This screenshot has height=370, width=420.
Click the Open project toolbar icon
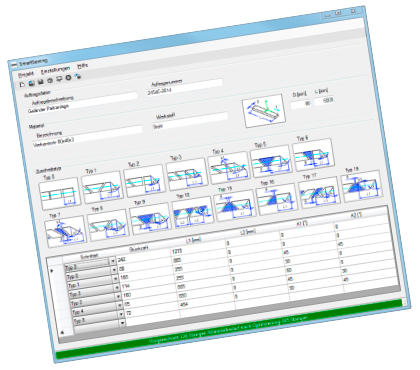pos(32,83)
